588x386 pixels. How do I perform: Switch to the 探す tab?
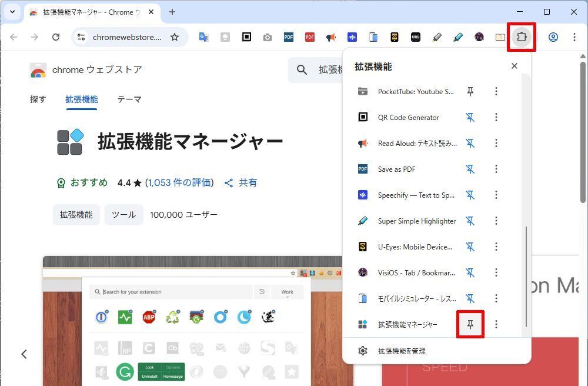38,99
